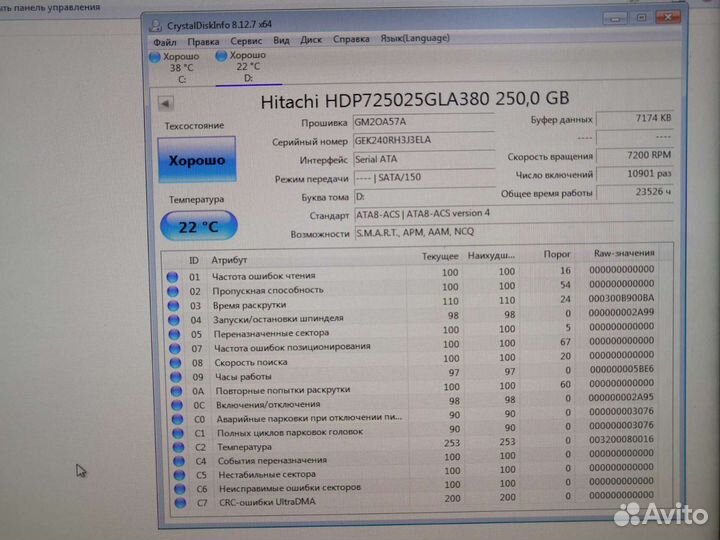
Task: Click status icon for 07 Частота ошибок позиционирования
Action: click(174, 349)
